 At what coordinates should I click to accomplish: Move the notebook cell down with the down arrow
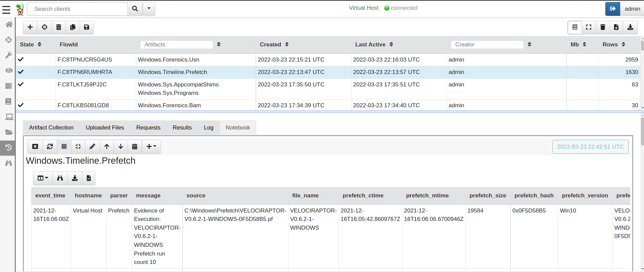[x=121, y=147]
